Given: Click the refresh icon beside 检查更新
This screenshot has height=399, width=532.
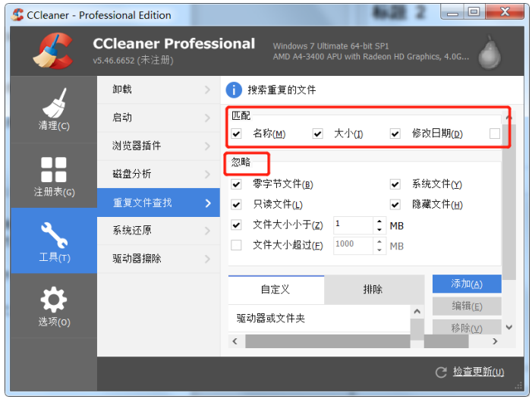Looking at the screenshot, I should [441, 372].
